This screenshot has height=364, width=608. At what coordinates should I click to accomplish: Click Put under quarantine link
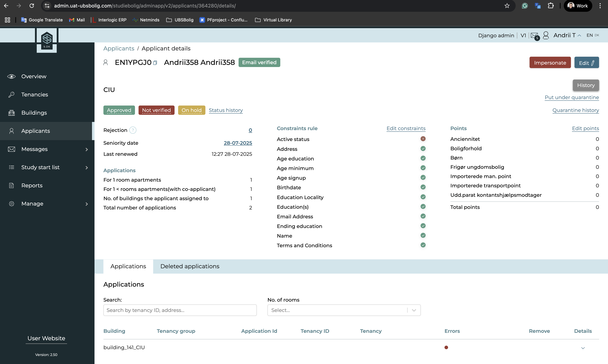pos(572,97)
